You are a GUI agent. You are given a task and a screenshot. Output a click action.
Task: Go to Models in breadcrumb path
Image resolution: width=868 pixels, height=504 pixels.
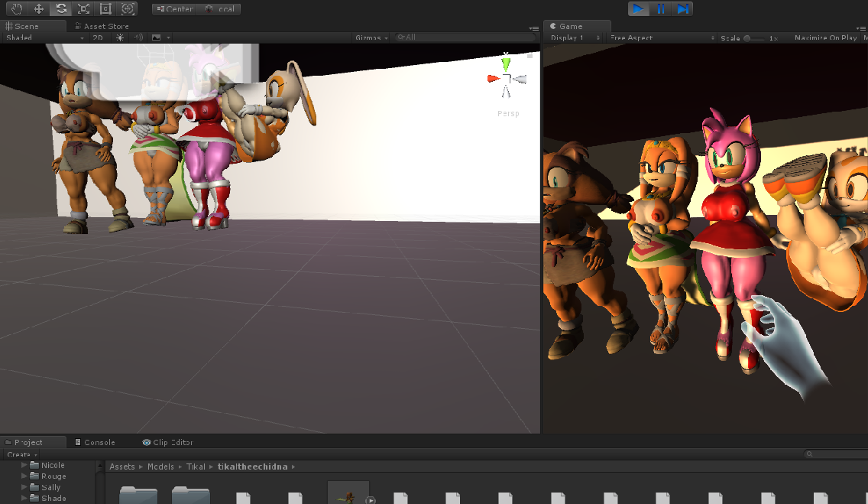point(160,467)
